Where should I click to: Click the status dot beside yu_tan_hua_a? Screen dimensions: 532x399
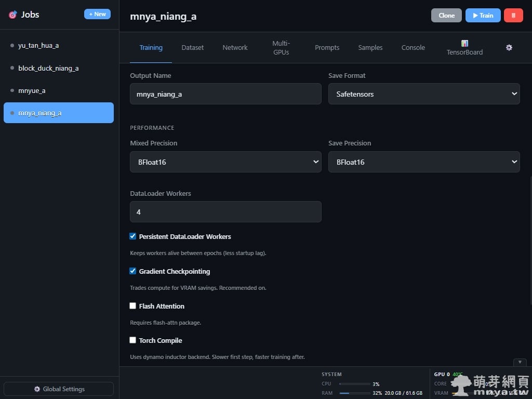[x=12, y=46]
